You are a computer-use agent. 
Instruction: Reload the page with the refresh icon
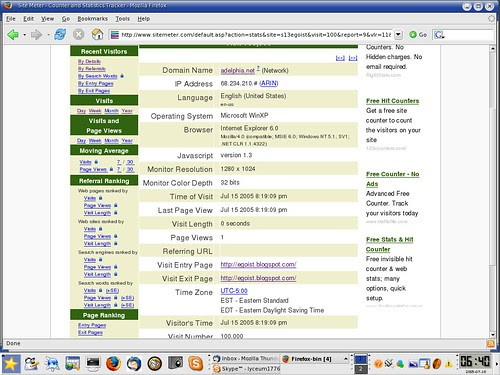[x=60, y=35]
